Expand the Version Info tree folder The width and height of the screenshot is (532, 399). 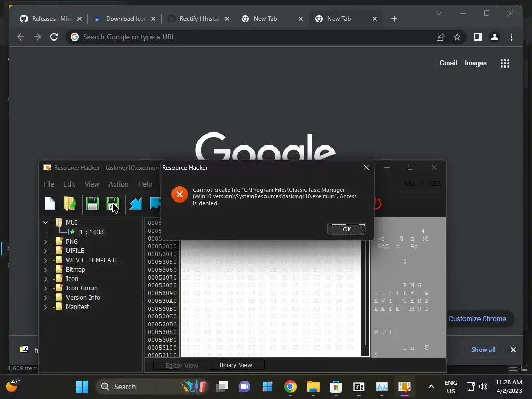pos(46,297)
